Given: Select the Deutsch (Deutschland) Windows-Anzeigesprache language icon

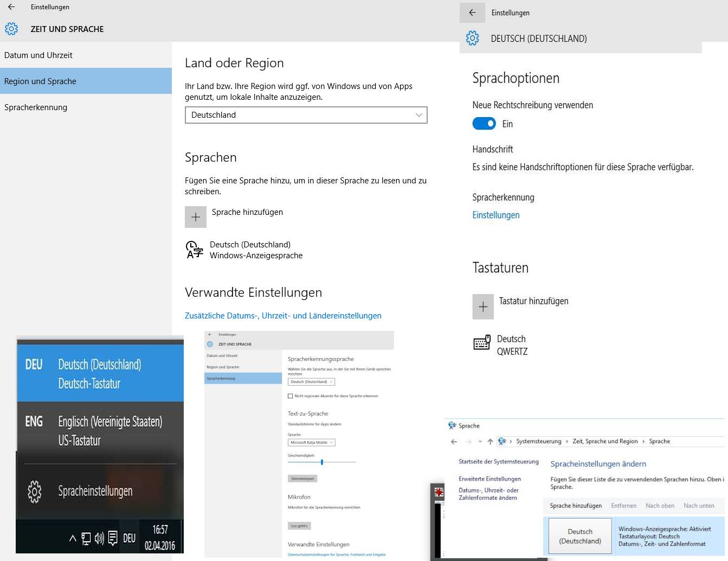Looking at the screenshot, I should point(194,250).
